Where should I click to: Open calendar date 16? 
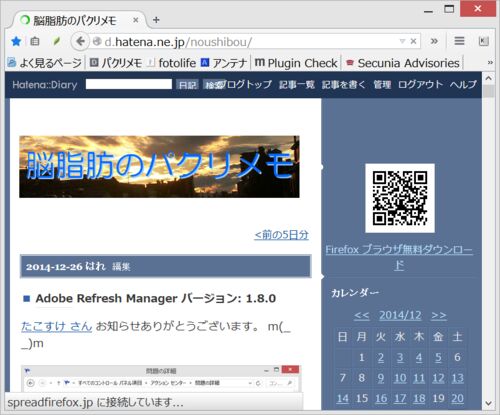click(381, 398)
